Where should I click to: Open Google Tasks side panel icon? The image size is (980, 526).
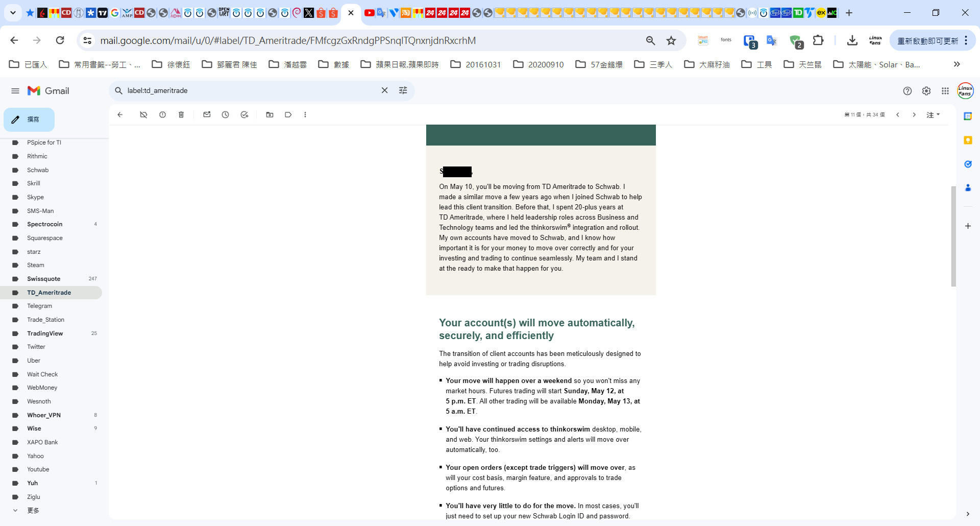(968, 164)
